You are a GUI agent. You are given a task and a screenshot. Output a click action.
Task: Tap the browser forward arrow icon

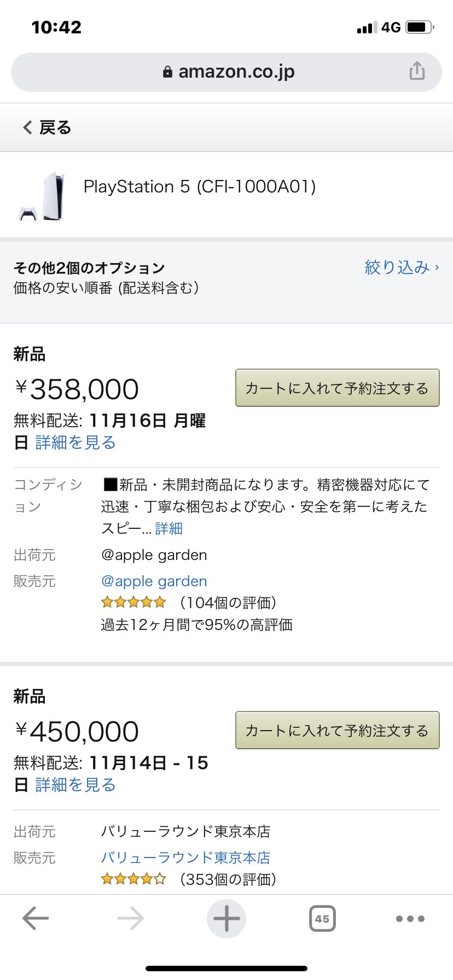pos(131,918)
